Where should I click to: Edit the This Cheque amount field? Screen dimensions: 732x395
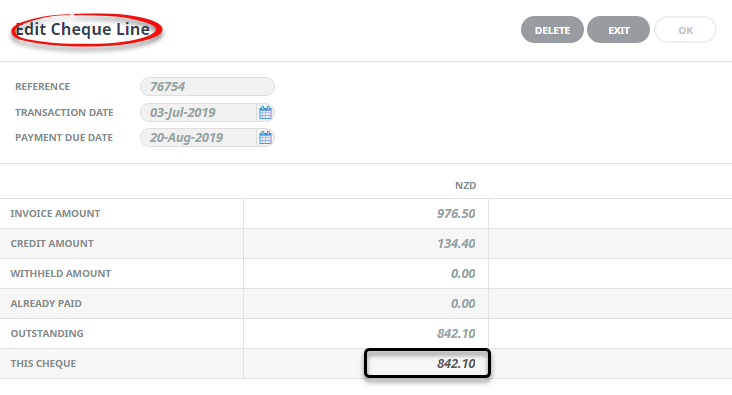coord(427,363)
